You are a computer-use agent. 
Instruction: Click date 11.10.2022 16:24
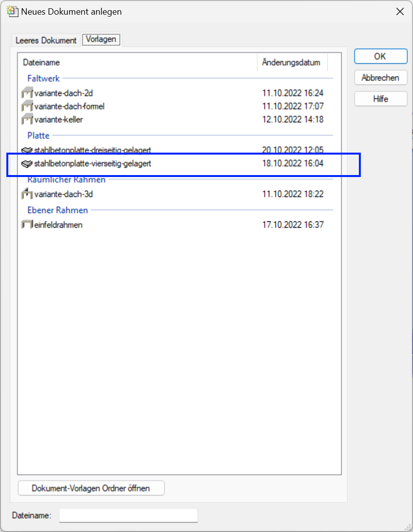click(293, 93)
